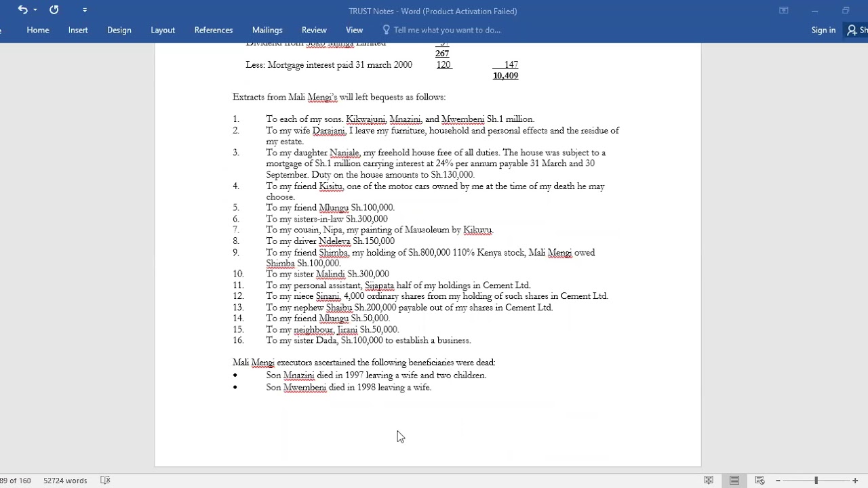Click 'Jirani' in item 15
The width and height of the screenshot is (868, 488).
coord(347,330)
